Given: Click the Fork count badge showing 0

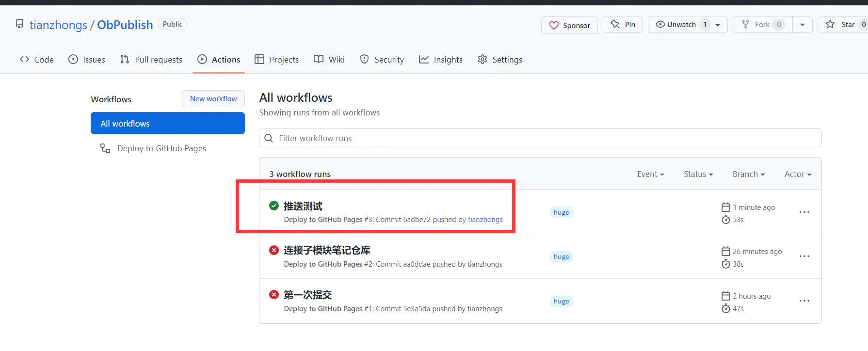Looking at the screenshot, I should coord(779,25).
